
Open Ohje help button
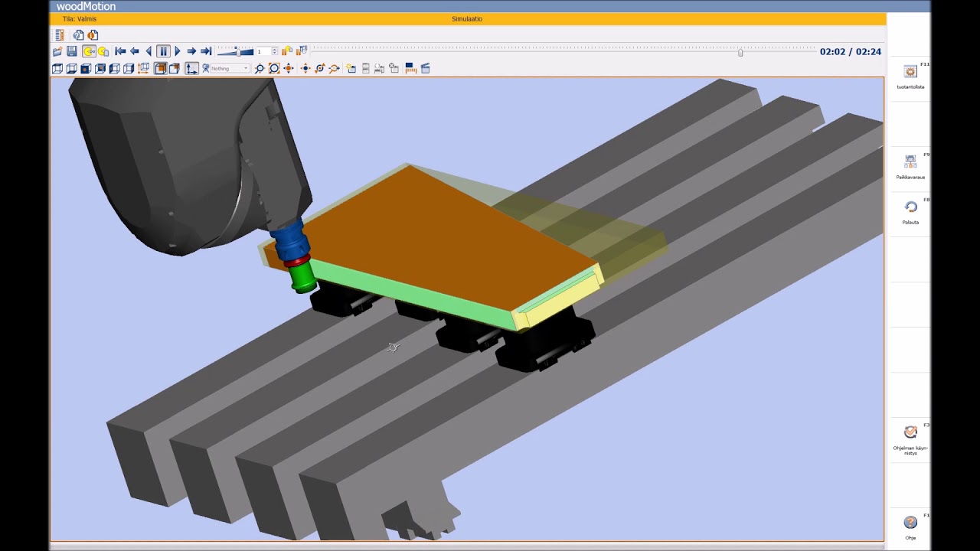click(x=910, y=527)
